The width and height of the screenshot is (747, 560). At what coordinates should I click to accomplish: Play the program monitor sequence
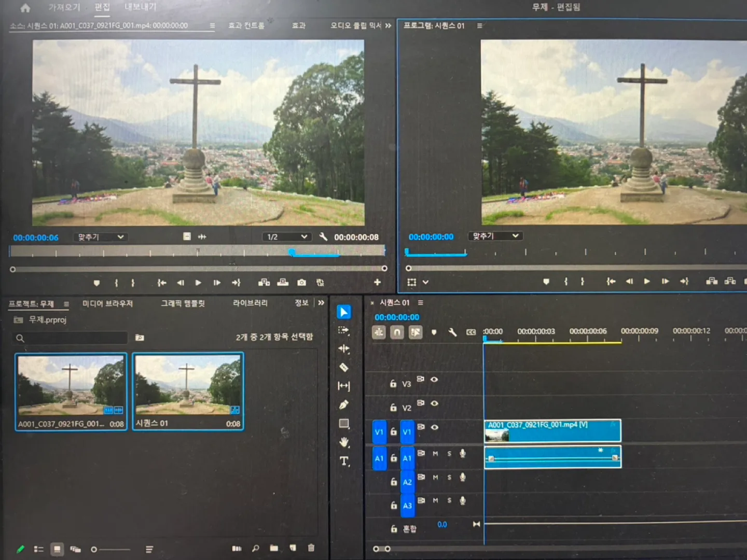pos(646,282)
